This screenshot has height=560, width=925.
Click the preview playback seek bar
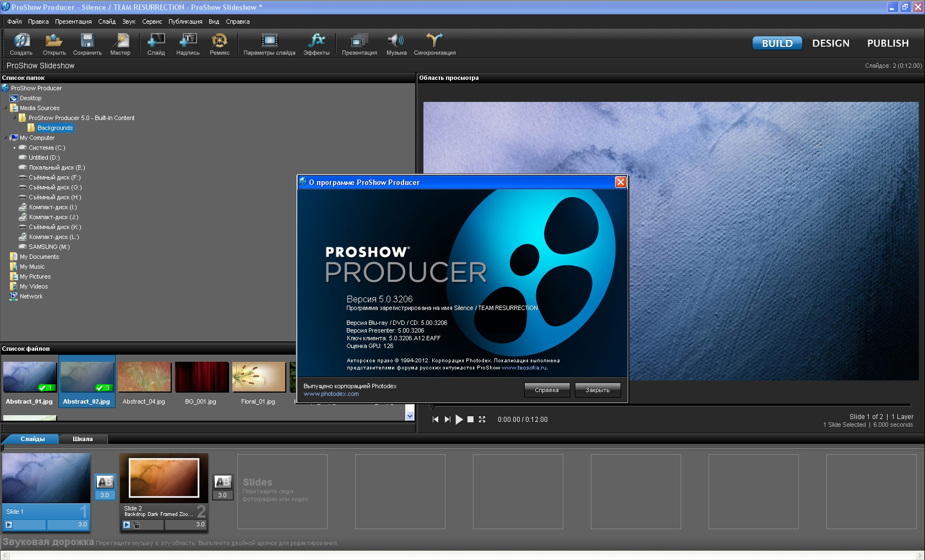tap(671, 406)
